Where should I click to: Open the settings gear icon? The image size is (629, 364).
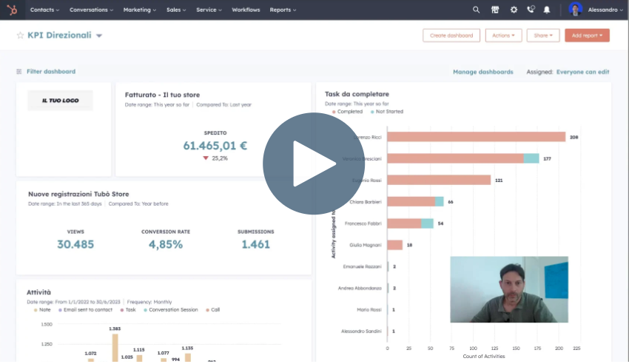(x=514, y=10)
